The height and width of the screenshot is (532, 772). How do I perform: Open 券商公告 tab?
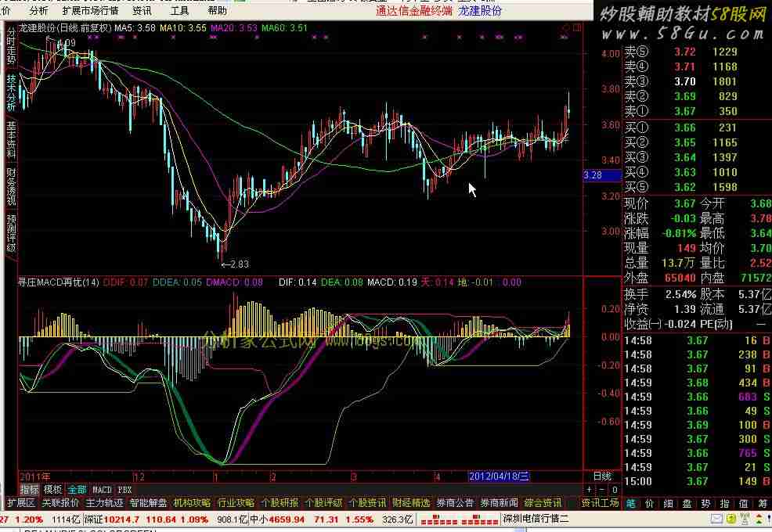[x=455, y=503]
